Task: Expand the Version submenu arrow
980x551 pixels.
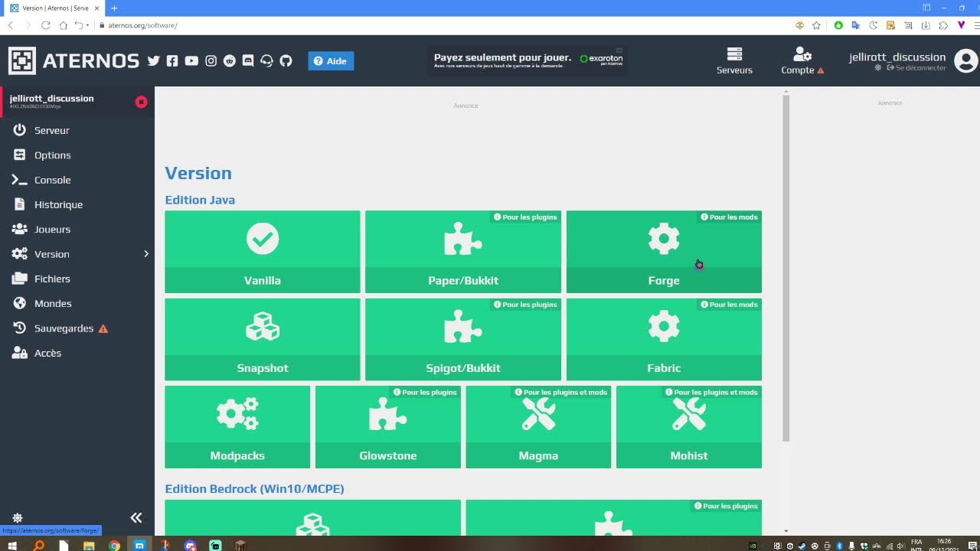Action: pos(146,254)
